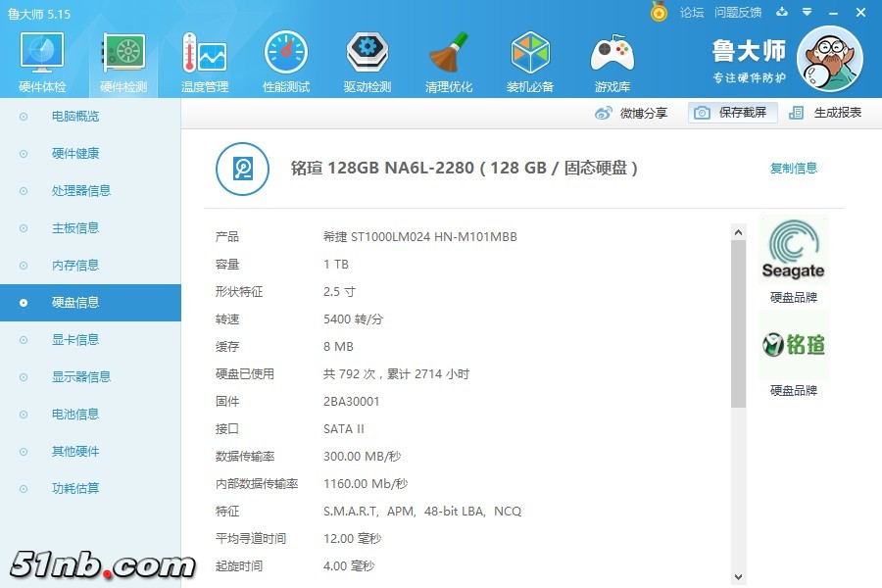The image size is (882, 588).
Task: Share via 微博分享 button
Action: (632, 113)
